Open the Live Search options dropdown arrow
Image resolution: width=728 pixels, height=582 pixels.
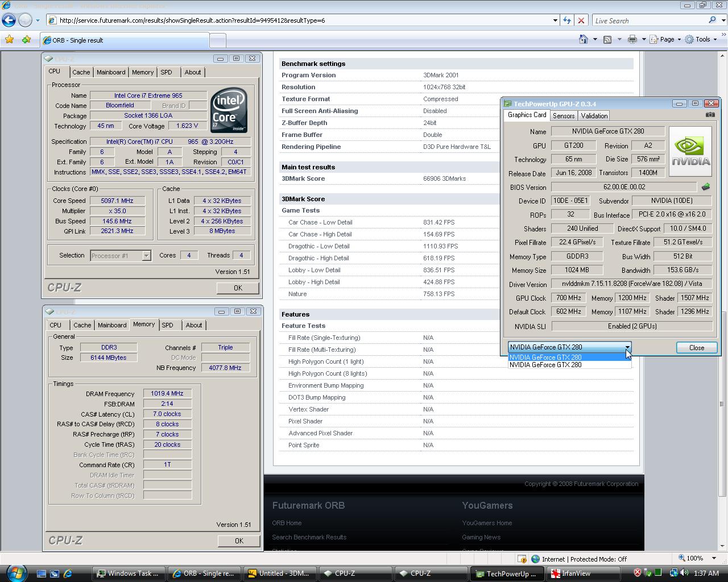tap(722, 20)
